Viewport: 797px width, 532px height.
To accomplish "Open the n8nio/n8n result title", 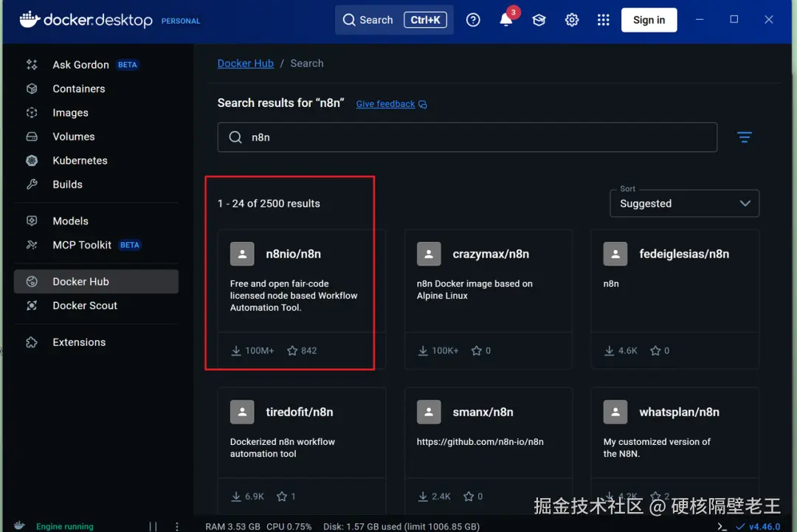I will pos(293,254).
